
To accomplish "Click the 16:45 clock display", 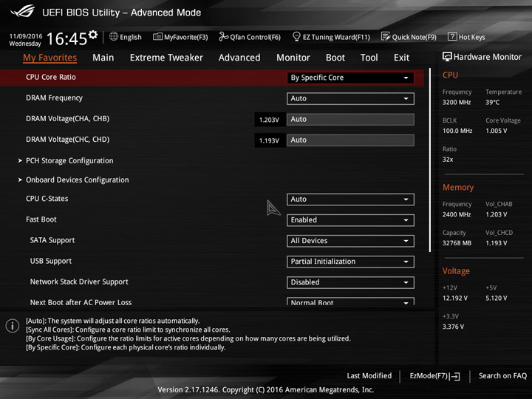I will (66, 38).
